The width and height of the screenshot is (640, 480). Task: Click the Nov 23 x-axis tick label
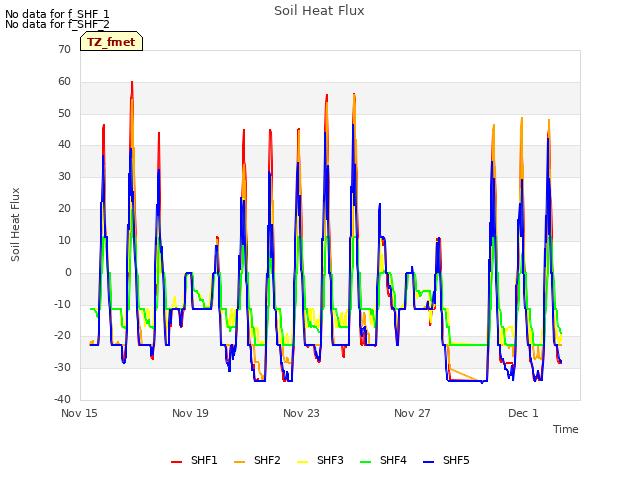click(301, 413)
